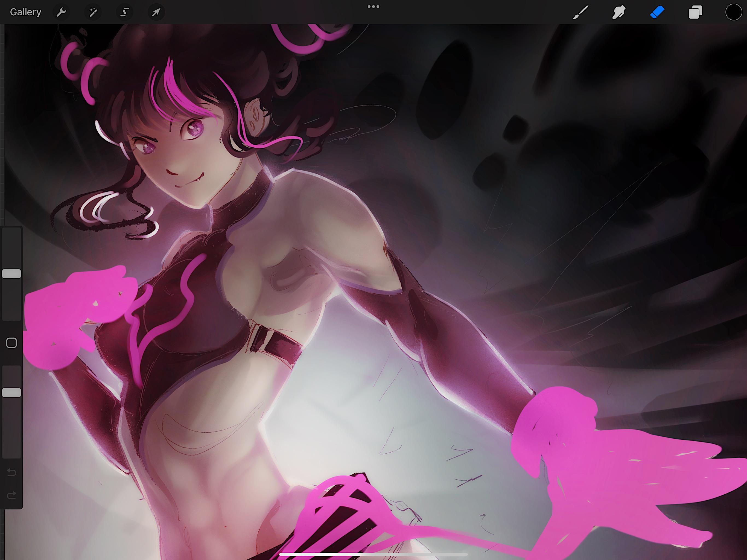Open the Actions wrench menu
The image size is (747, 560).
tap(61, 13)
